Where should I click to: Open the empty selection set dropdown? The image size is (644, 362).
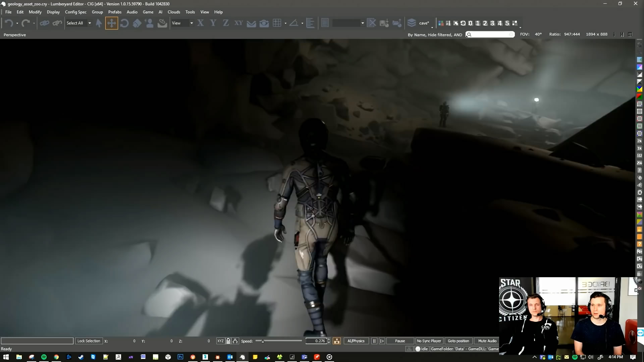coord(363,23)
